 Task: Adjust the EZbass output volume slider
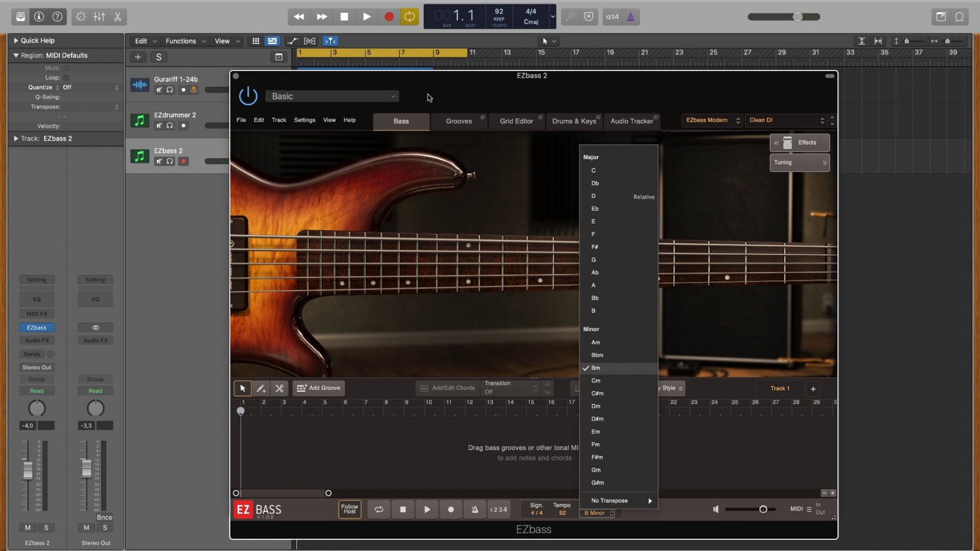click(x=763, y=509)
